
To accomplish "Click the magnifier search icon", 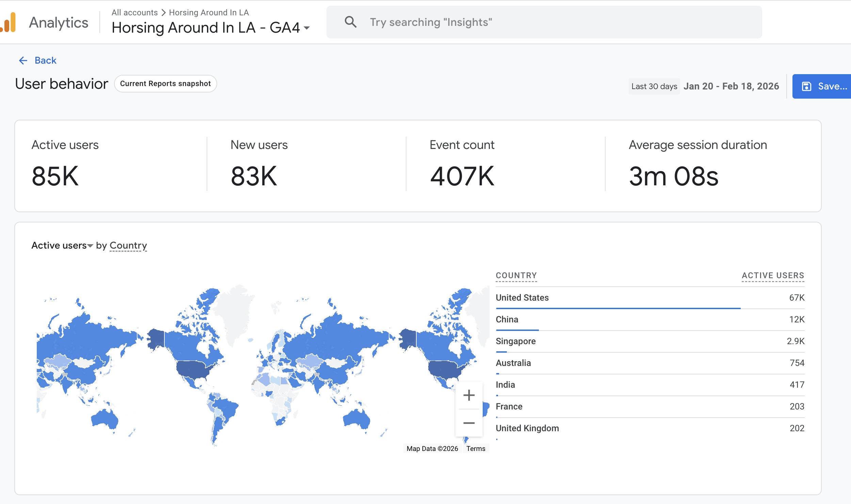I will click(x=350, y=22).
